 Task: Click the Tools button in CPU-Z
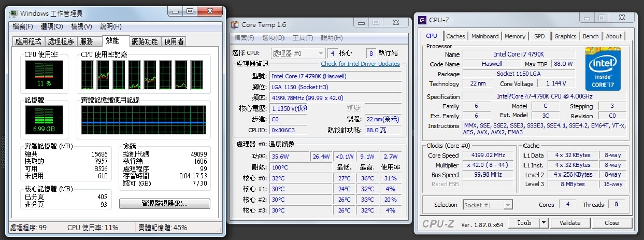524,223
